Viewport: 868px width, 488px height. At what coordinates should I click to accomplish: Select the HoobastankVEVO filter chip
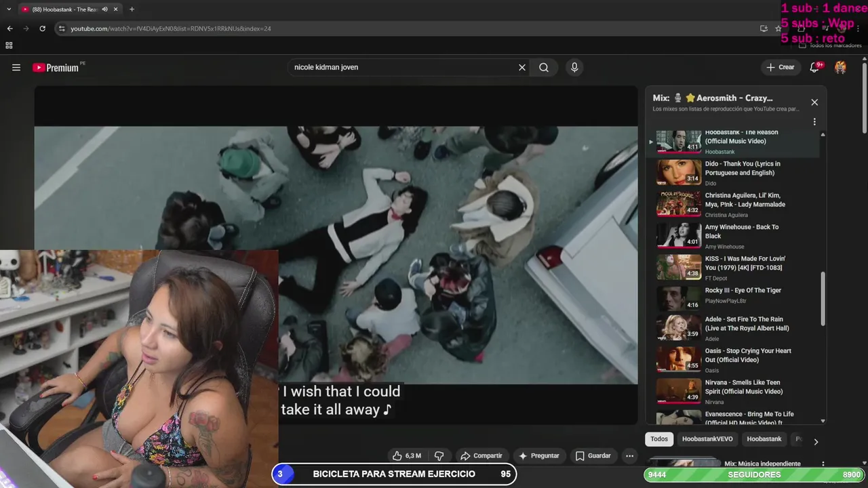pos(707,439)
